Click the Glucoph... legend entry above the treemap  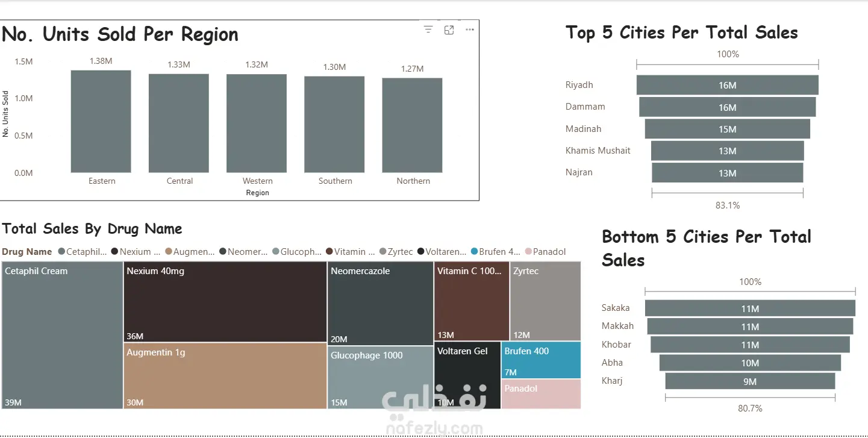[297, 252]
